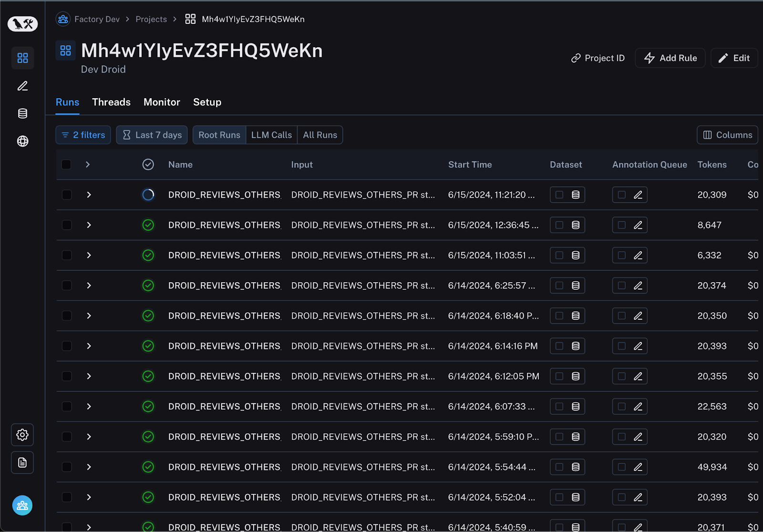
Task: Expand the first DROID_REVIEWS_OTHERS run row
Action: [x=88, y=194]
